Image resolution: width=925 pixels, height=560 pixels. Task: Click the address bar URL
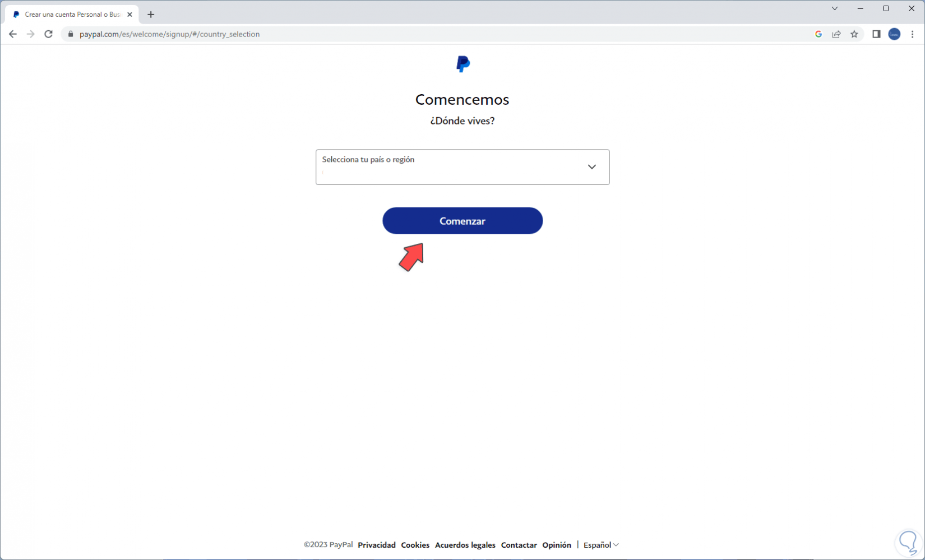coord(169,34)
